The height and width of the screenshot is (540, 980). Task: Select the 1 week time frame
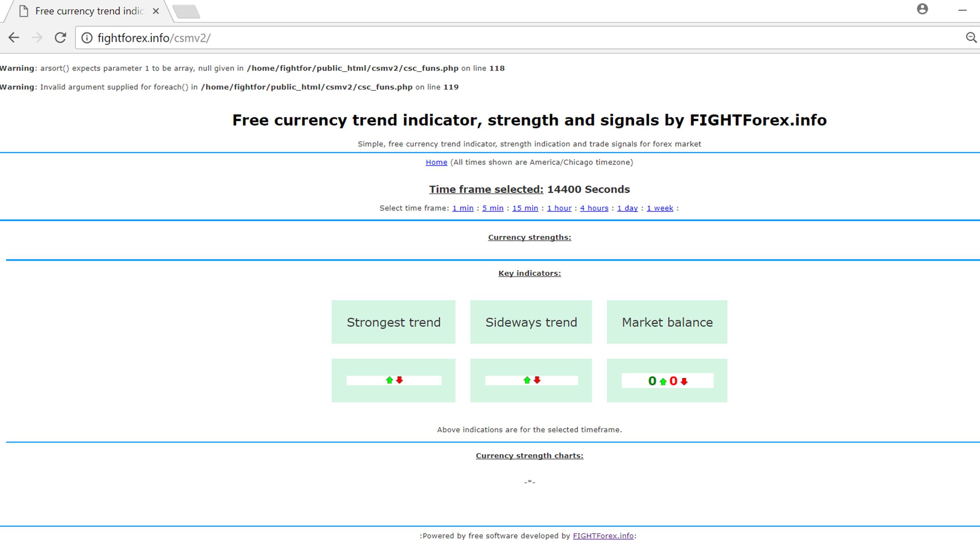click(x=660, y=208)
